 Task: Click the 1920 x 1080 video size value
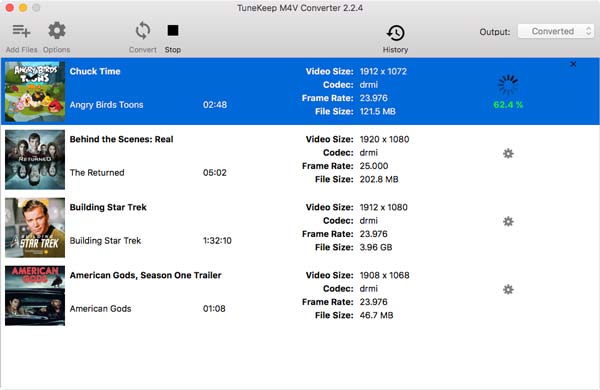(384, 139)
